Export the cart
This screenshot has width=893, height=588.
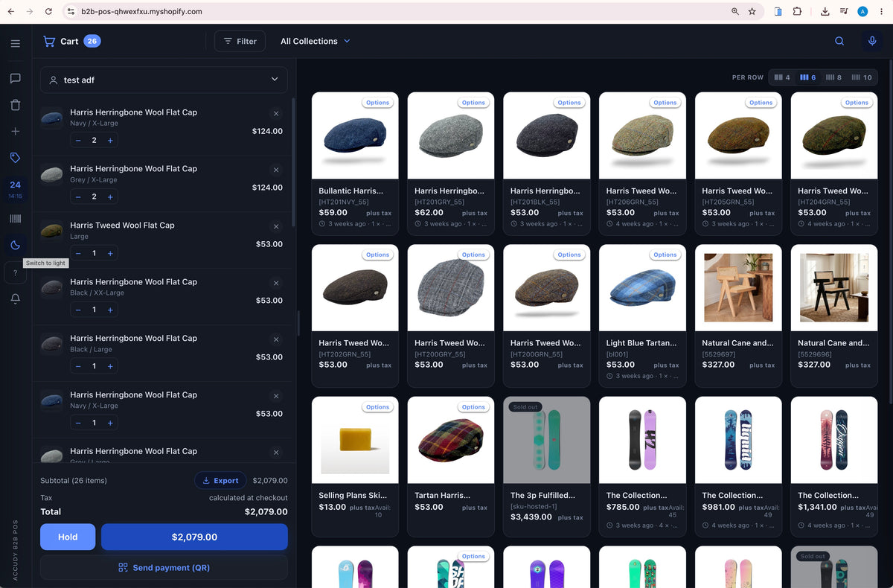220,480
